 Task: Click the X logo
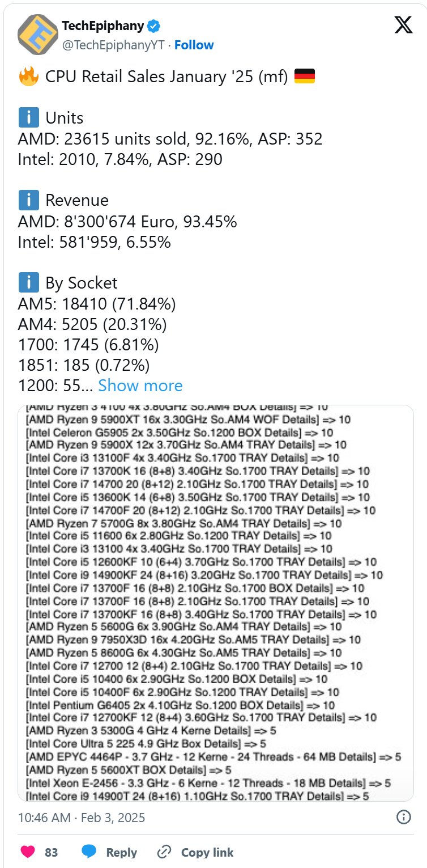coord(403,25)
